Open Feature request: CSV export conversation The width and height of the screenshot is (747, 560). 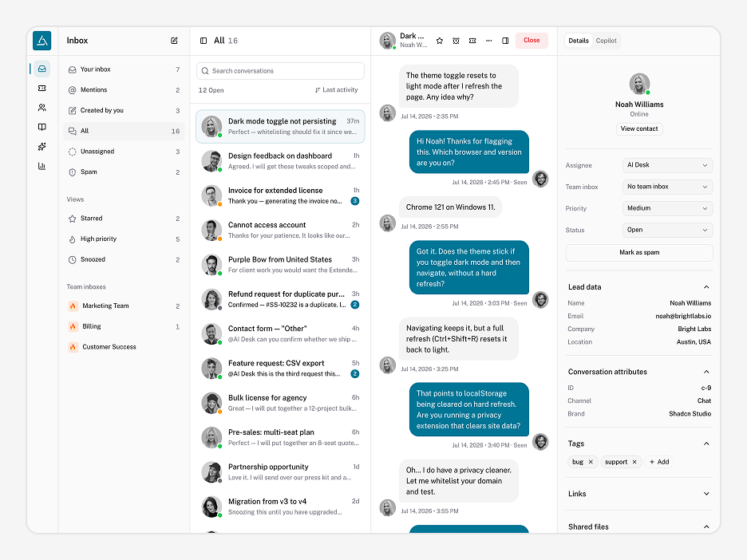point(280,369)
